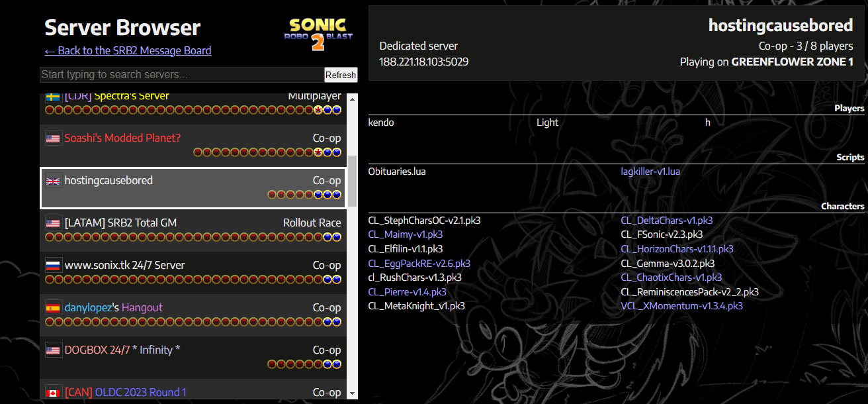Screen dimensions: 868x404
Task: Click cl_RushChars-v1.3.pk3 file name
Action: [415, 278]
